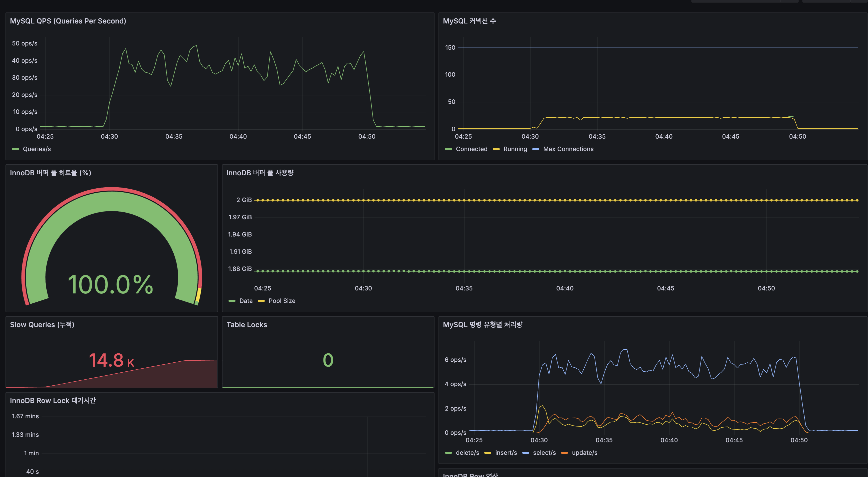Click the 100.0% buffer pool gauge value

coord(110,284)
